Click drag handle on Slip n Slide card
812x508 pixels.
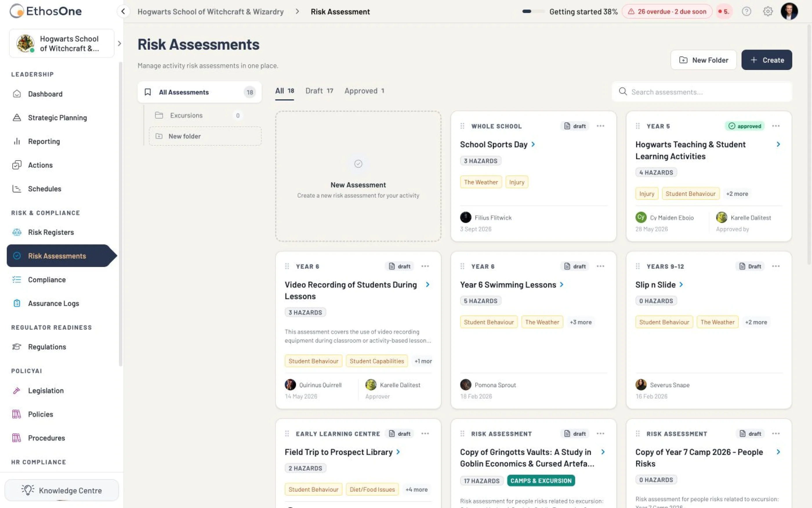637,266
